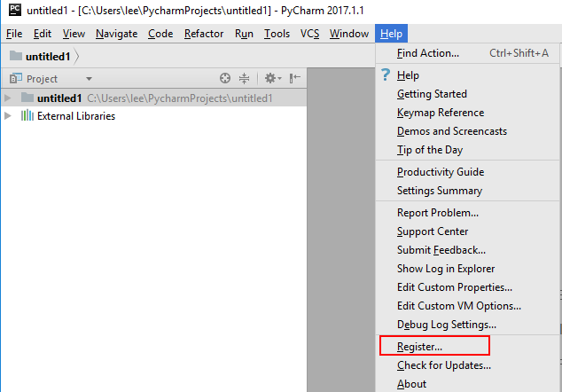Open the Edit menu

point(43,34)
